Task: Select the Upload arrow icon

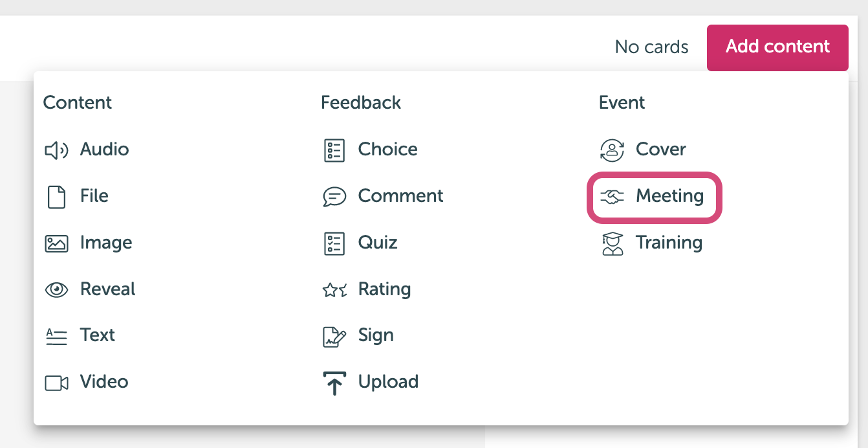Action: pos(334,383)
